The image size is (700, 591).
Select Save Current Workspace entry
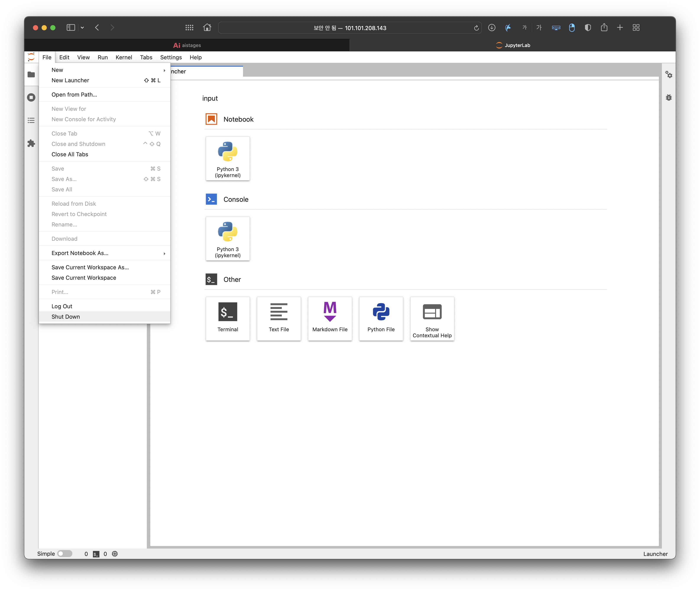(105, 277)
